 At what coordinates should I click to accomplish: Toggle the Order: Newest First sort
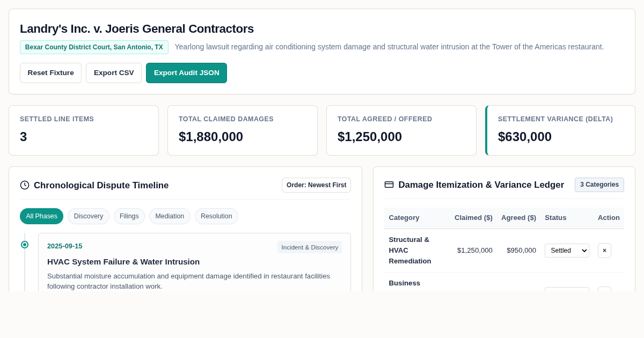tap(316, 185)
